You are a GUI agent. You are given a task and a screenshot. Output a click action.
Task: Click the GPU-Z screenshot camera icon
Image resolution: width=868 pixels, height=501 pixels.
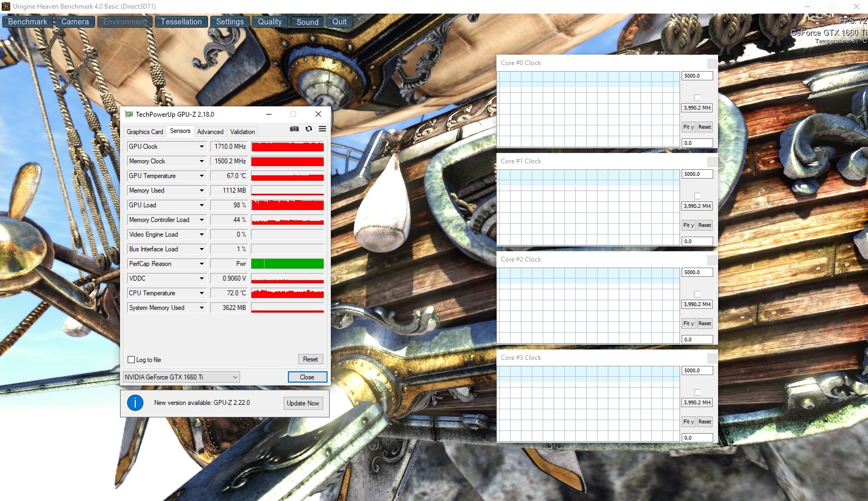pyautogui.click(x=294, y=129)
